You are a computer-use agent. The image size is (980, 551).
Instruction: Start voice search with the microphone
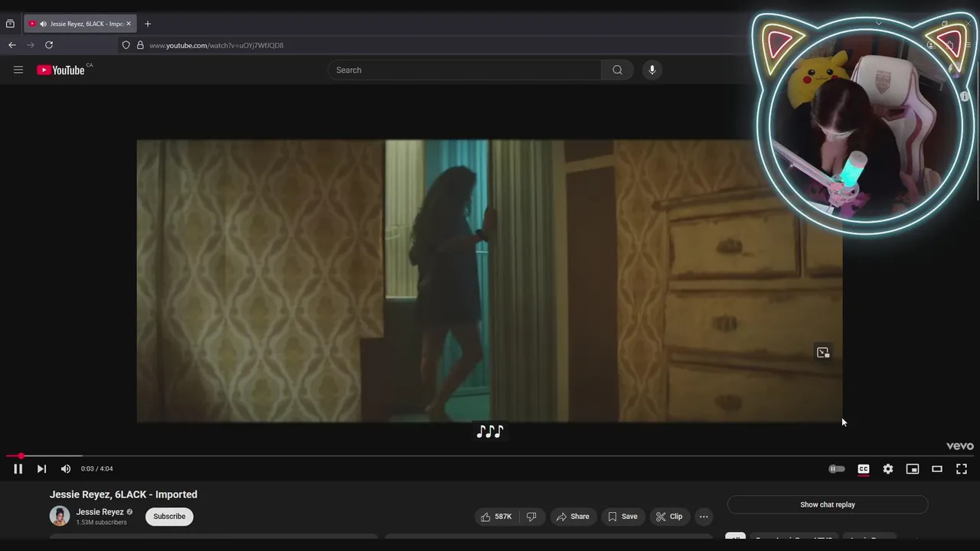click(652, 70)
